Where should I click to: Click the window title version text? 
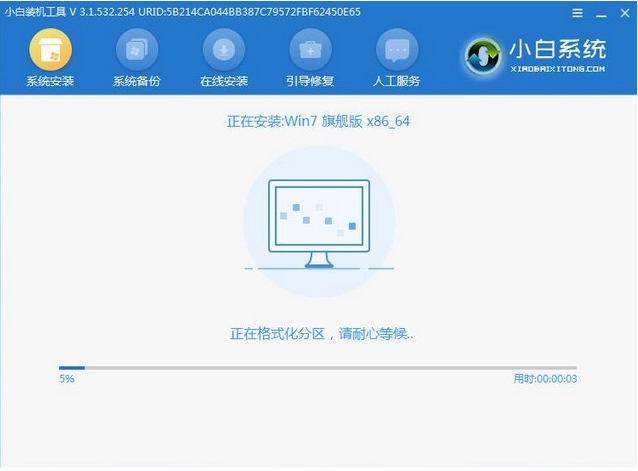pyautogui.click(x=183, y=12)
